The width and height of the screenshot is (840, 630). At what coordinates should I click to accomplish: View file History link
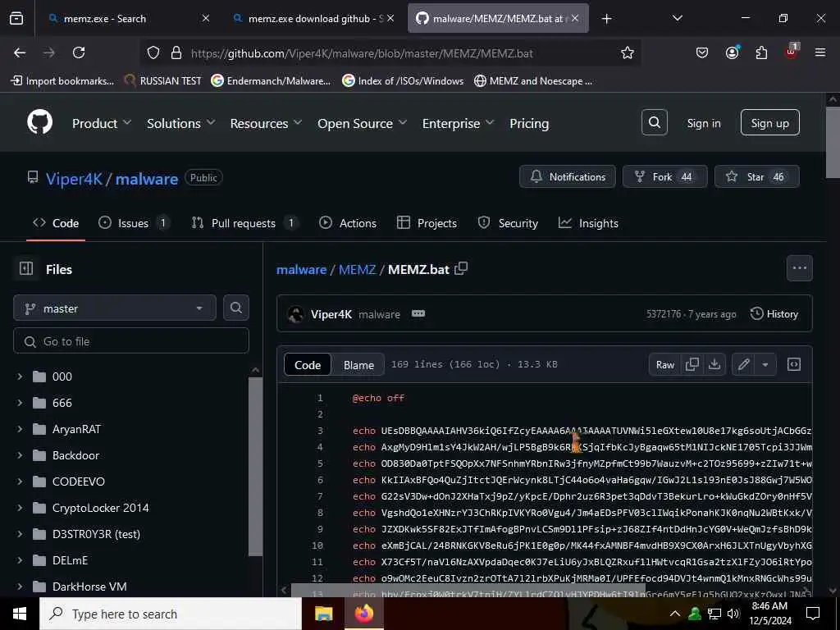[774, 314]
